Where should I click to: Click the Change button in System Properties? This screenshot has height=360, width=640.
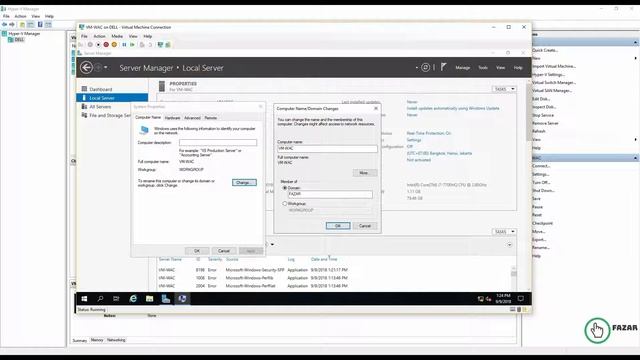(x=244, y=182)
